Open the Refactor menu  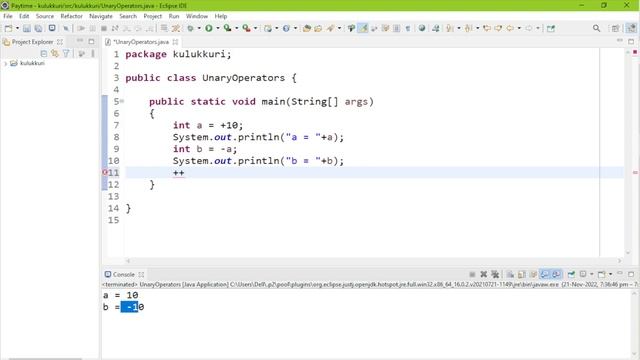[x=71, y=16]
